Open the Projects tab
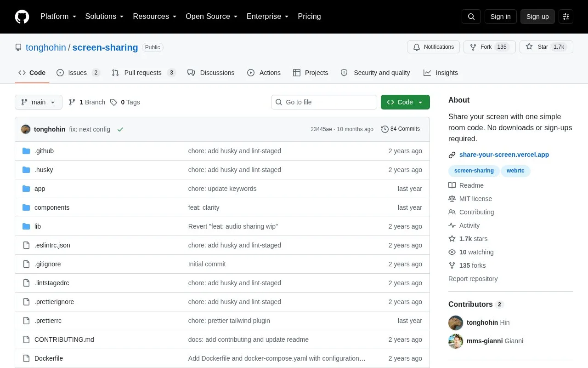The width and height of the screenshot is (588, 368). [x=311, y=73]
